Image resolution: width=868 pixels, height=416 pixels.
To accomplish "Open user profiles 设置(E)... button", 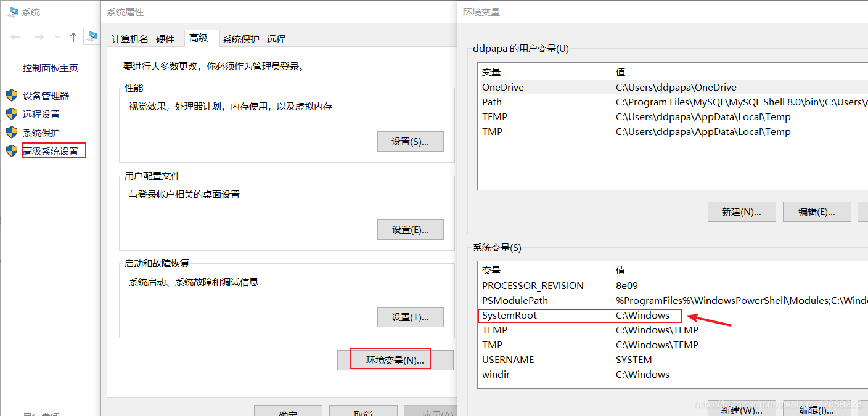I will tap(410, 229).
